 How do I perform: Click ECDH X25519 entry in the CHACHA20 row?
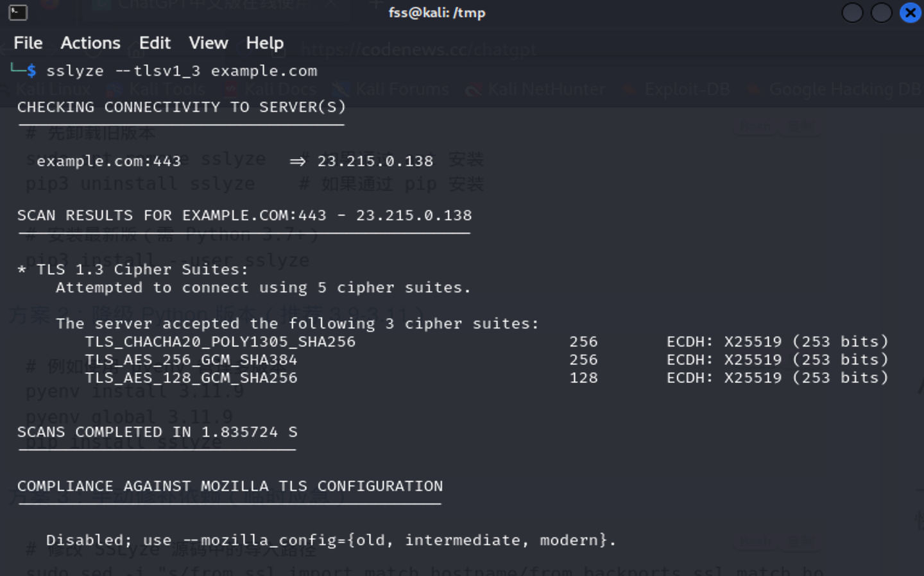pyautogui.click(x=778, y=341)
